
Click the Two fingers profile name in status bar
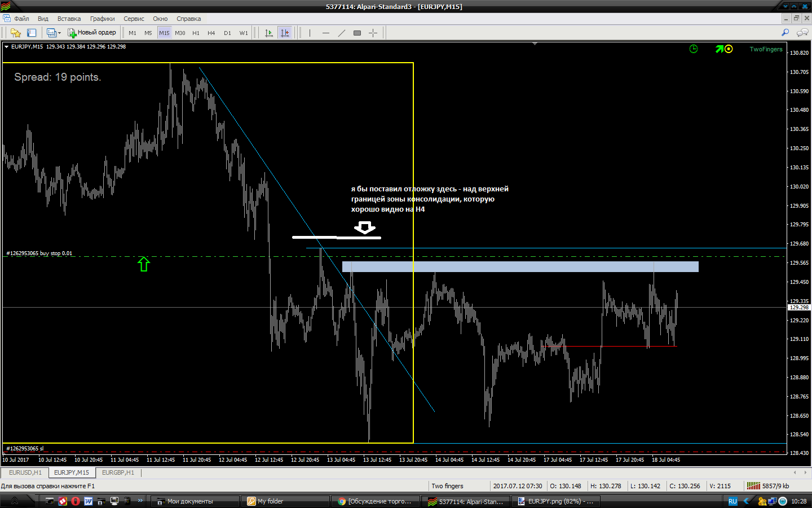click(447, 486)
